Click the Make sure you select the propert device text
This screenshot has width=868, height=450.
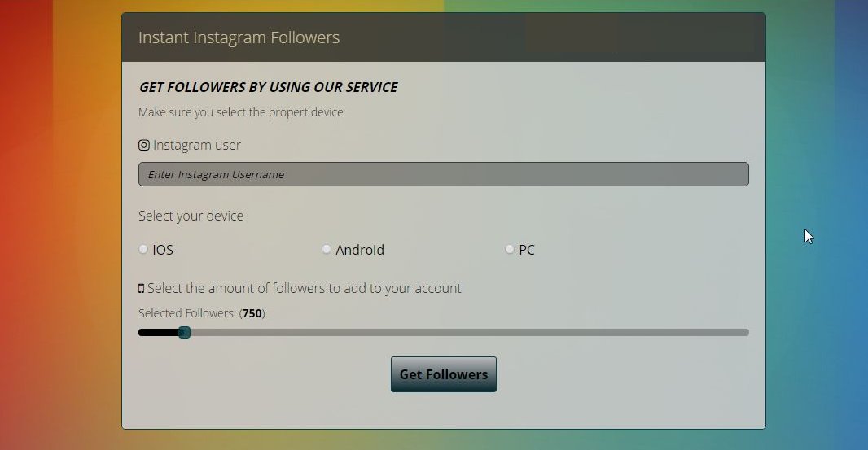click(241, 112)
